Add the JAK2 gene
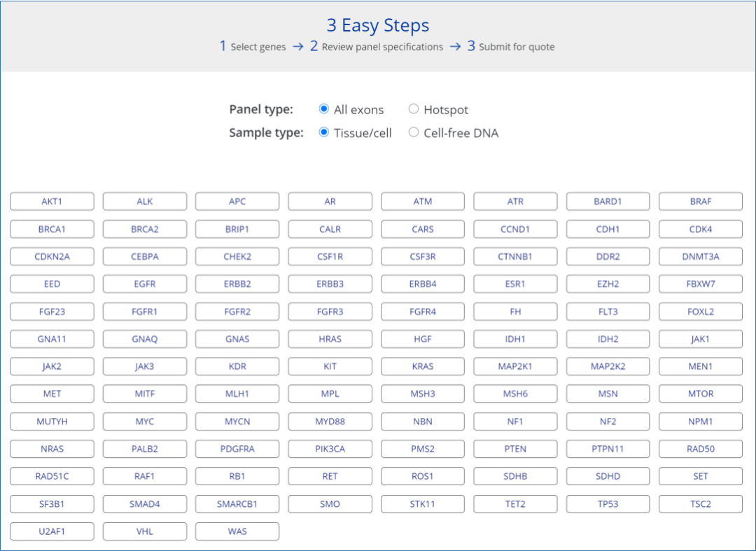This screenshot has width=756, height=551. click(x=52, y=366)
